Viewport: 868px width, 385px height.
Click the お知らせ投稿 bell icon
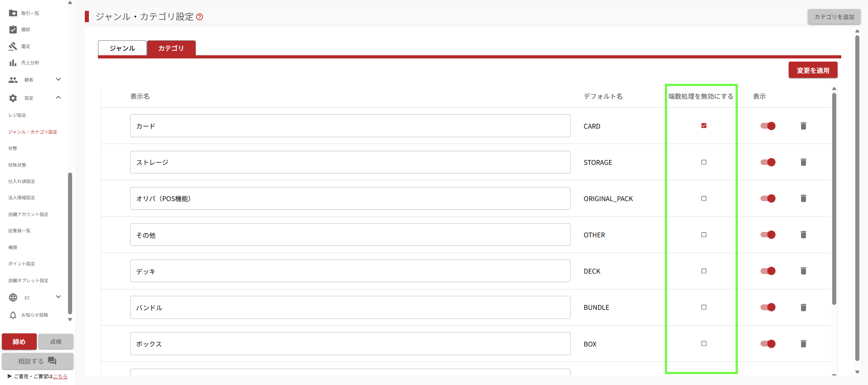[13, 315]
